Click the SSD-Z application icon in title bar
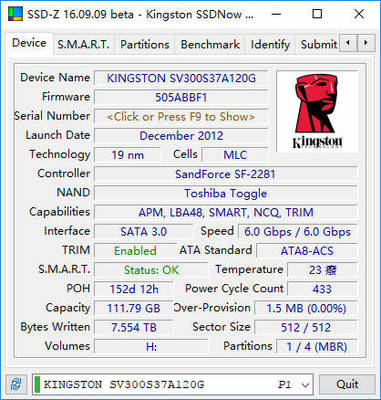 [15, 14]
